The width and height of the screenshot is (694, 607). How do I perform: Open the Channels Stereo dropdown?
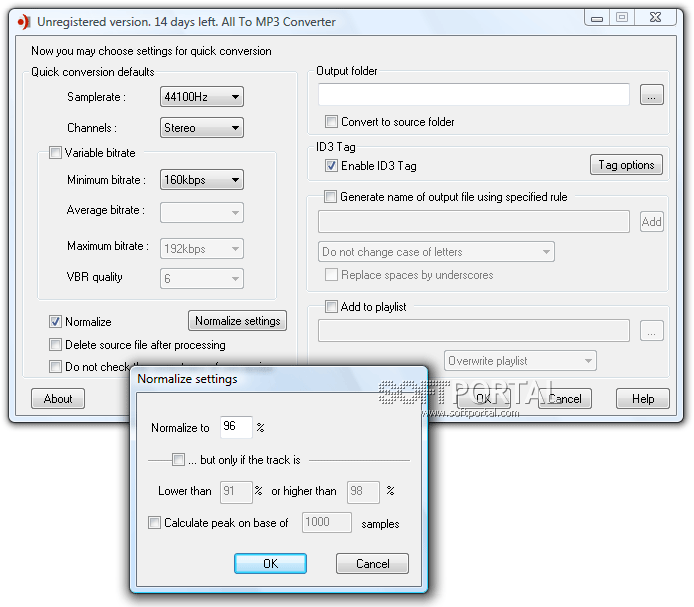click(201, 128)
